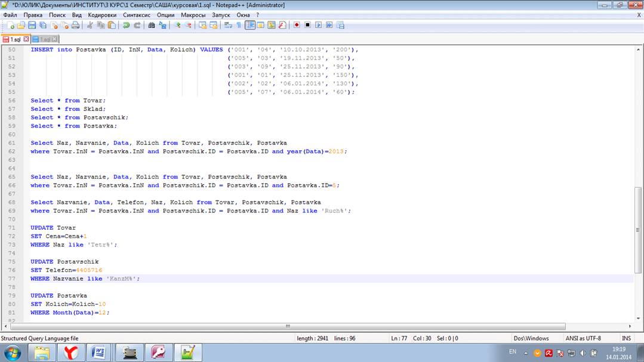Open the Кодировки menu
This screenshot has width=644, height=362.
[102, 14]
